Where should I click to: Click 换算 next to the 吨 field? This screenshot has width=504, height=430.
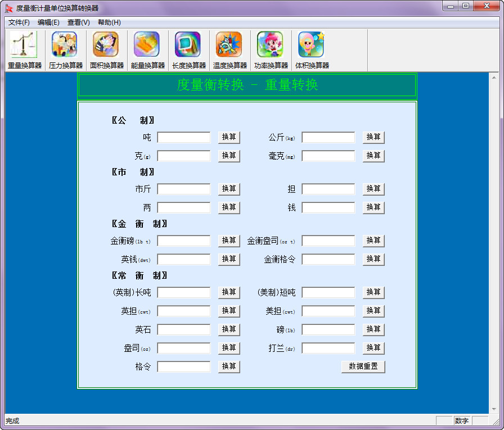[228, 137]
